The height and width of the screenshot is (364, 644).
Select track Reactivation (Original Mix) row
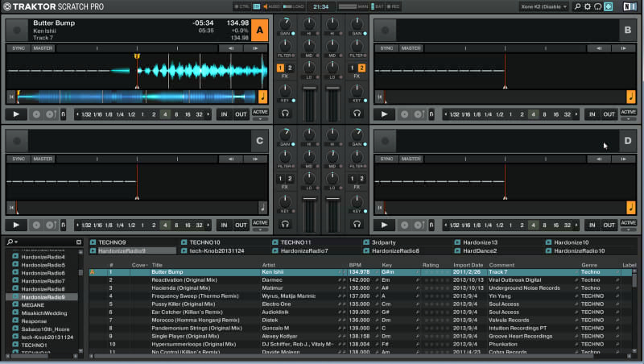361,280
